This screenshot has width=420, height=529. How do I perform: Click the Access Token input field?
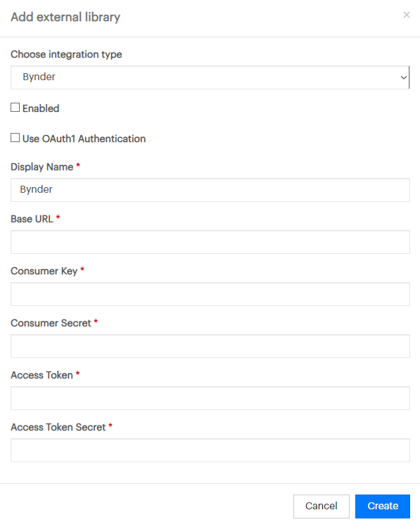[x=210, y=398]
